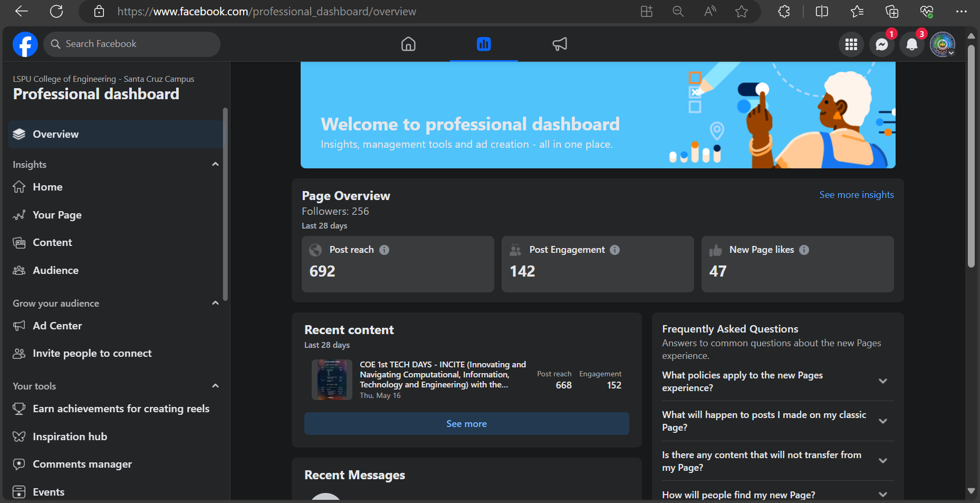Image resolution: width=980 pixels, height=503 pixels.
Task: Open the Messenger chat icon
Action: [x=881, y=45]
